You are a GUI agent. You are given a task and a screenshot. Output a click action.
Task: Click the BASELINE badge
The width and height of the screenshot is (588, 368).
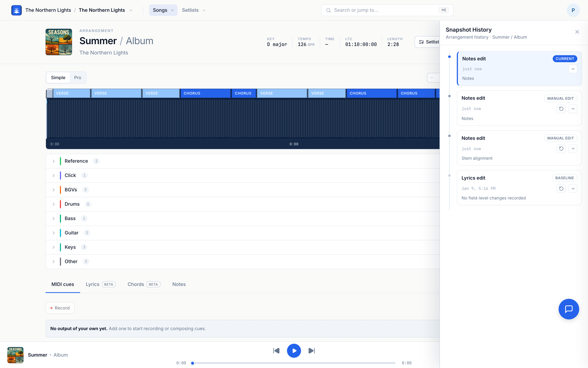pos(564,178)
